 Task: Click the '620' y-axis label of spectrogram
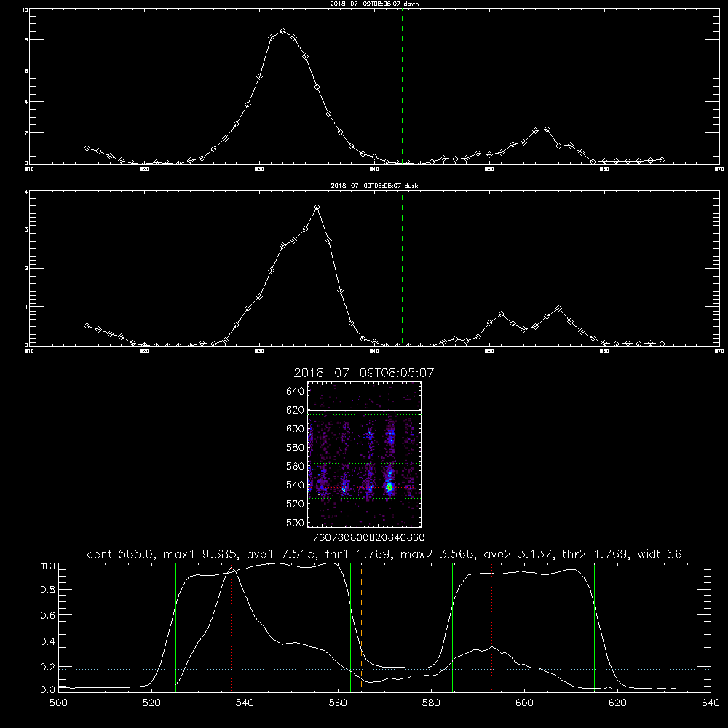click(296, 410)
